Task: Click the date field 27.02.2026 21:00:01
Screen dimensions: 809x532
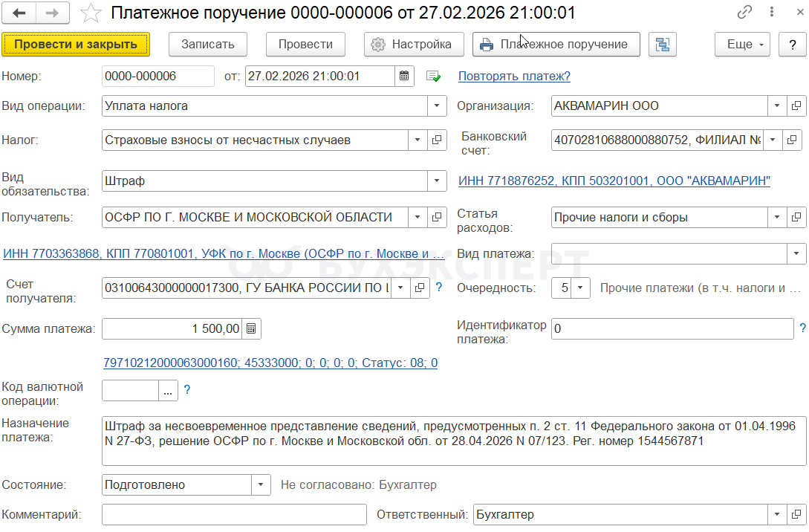Action: click(x=320, y=76)
